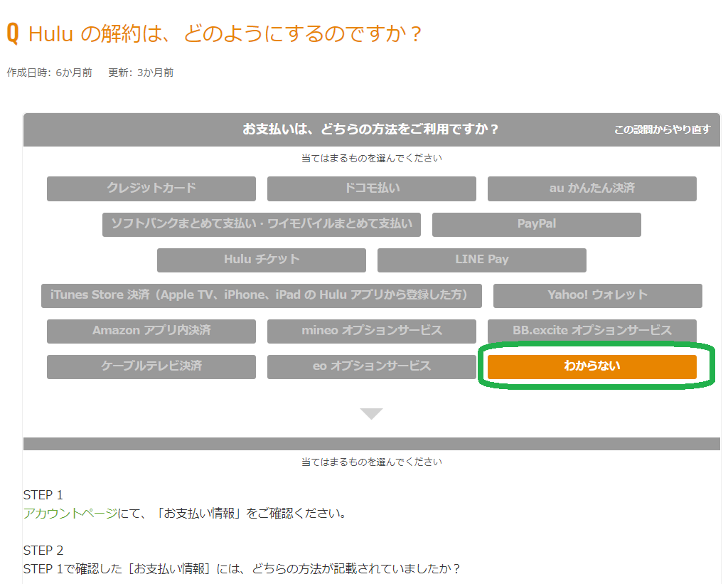This screenshot has height=584, width=728.
Task: Choose PayPal payment button
Action: (537, 224)
